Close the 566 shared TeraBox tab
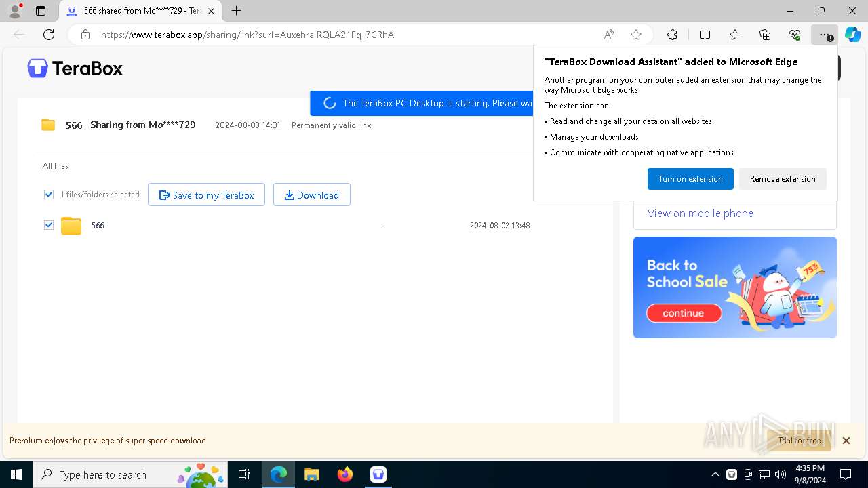The width and height of the screenshot is (868, 488). pos(211,11)
